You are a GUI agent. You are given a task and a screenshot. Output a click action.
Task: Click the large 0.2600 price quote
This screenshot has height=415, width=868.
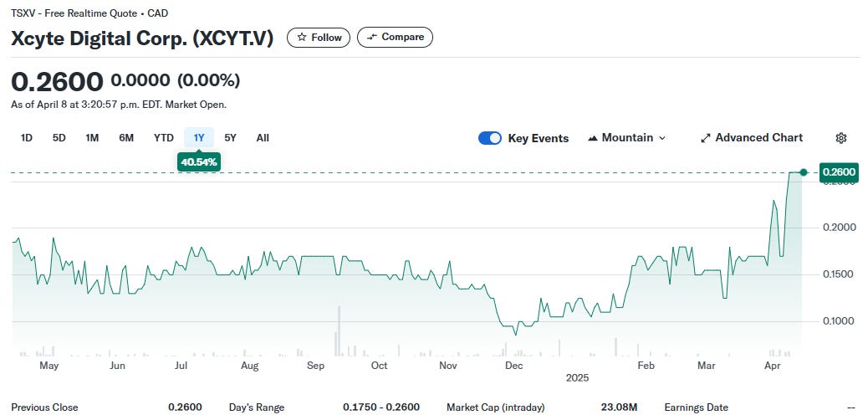pyautogui.click(x=57, y=82)
